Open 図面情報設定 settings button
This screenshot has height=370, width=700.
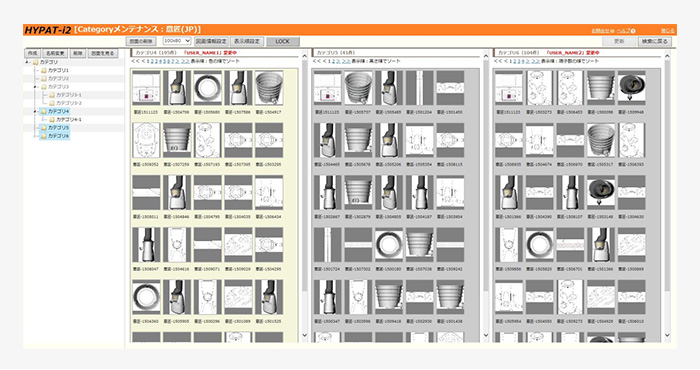pos(211,42)
